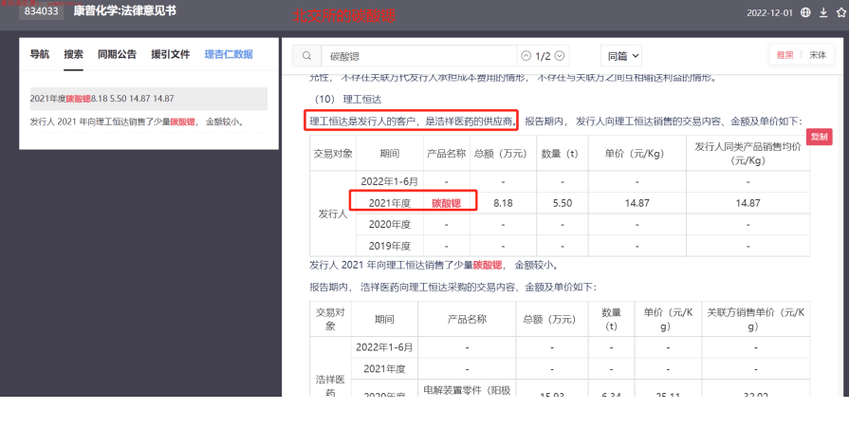Switch to 同期公告 tab

[117, 54]
